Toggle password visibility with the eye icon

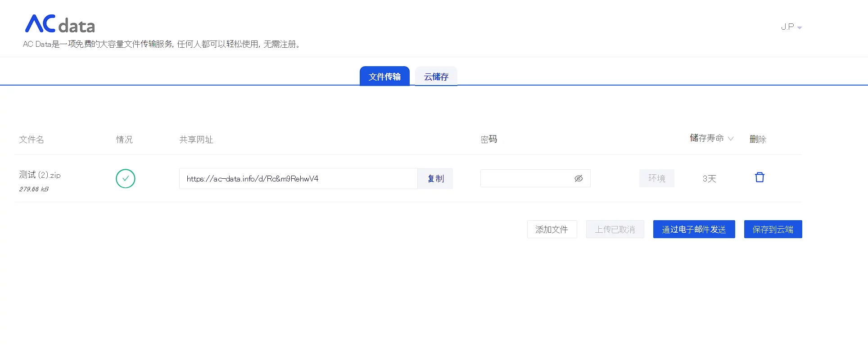(579, 179)
